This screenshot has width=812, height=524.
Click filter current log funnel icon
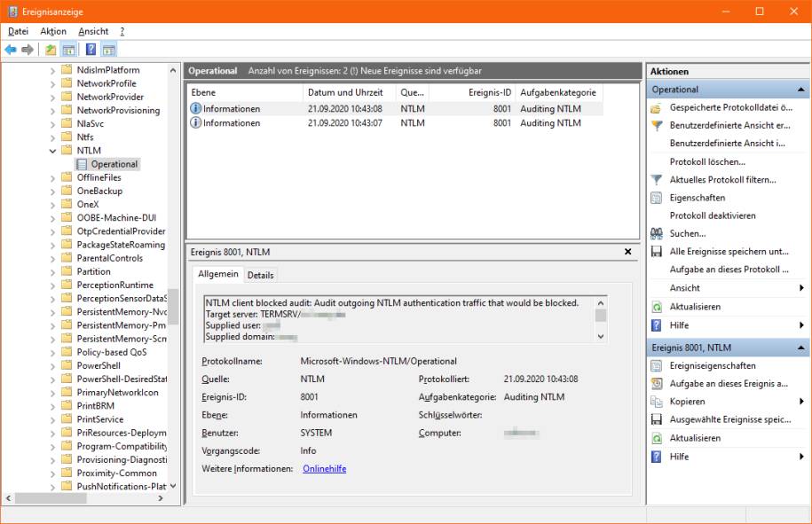point(656,180)
